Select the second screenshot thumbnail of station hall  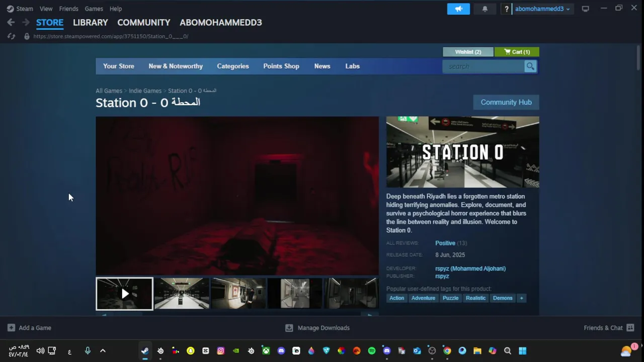click(182, 294)
